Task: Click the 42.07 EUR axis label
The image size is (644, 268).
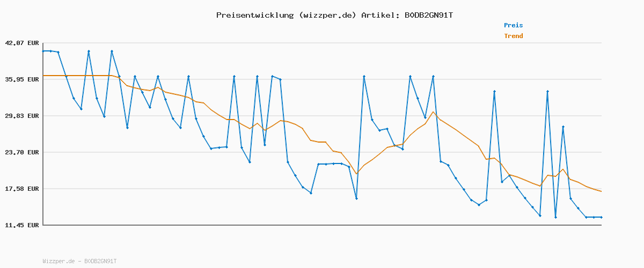Action: point(22,43)
